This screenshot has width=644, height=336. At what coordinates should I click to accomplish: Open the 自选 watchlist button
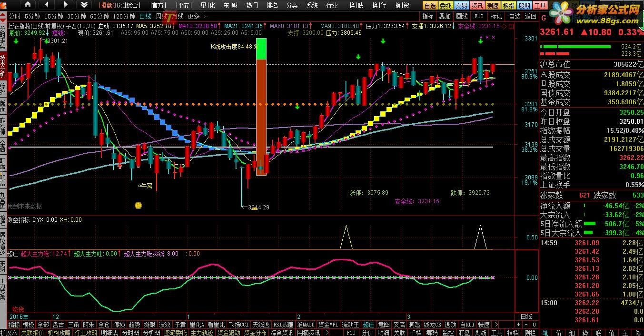point(430,5)
